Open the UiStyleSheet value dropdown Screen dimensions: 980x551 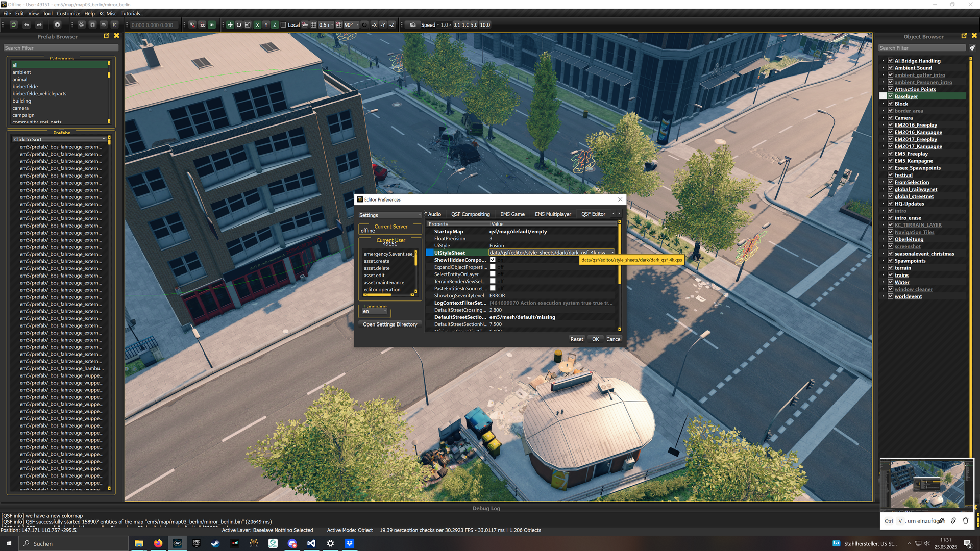point(612,253)
